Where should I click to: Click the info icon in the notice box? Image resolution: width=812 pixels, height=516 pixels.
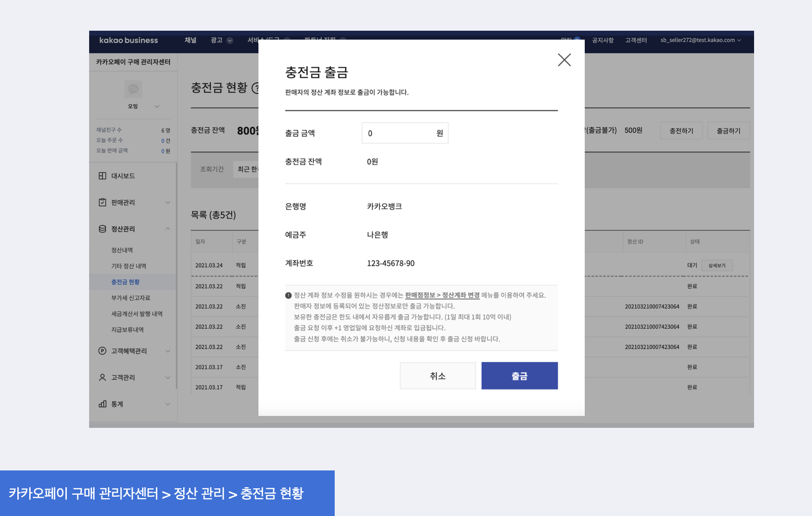click(288, 296)
